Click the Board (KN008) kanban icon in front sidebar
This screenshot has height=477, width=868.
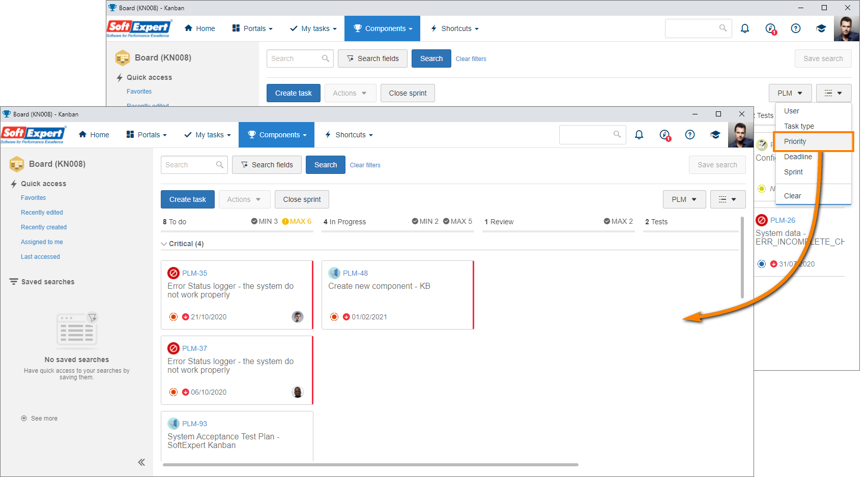pyautogui.click(x=17, y=164)
